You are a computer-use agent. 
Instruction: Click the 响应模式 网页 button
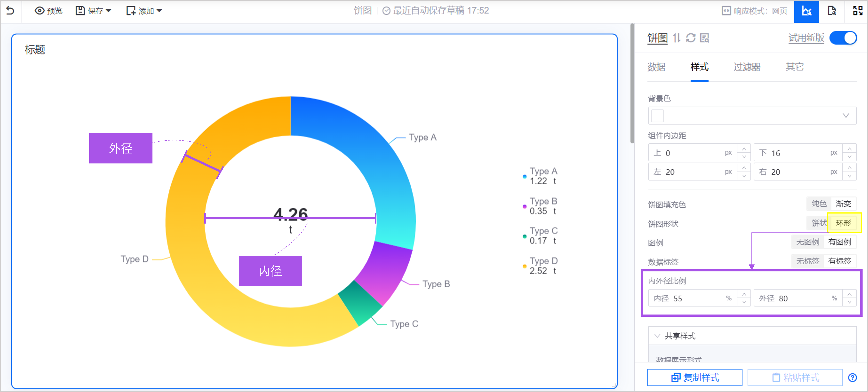pos(755,11)
